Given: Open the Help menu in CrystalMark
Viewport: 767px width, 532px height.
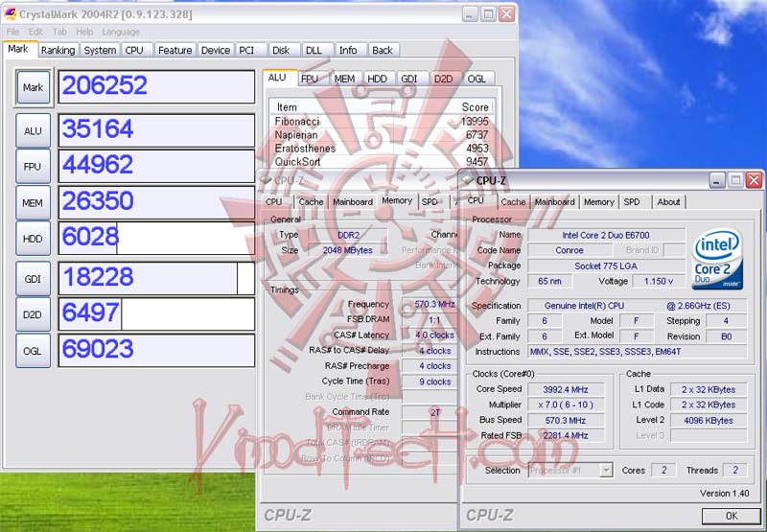Looking at the screenshot, I should coord(84,32).
